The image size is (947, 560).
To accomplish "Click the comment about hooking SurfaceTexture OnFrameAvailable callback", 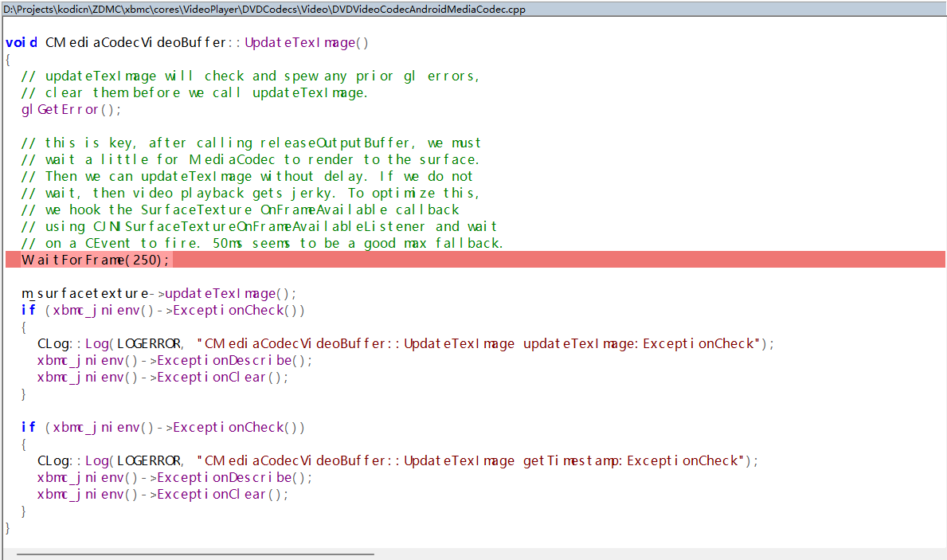I will pos(241,210).
